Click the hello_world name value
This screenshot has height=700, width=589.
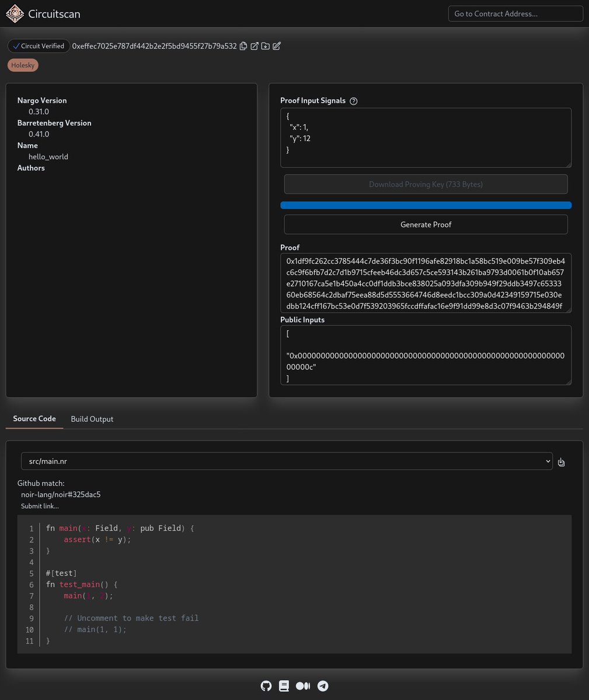[x=48, y=157]
